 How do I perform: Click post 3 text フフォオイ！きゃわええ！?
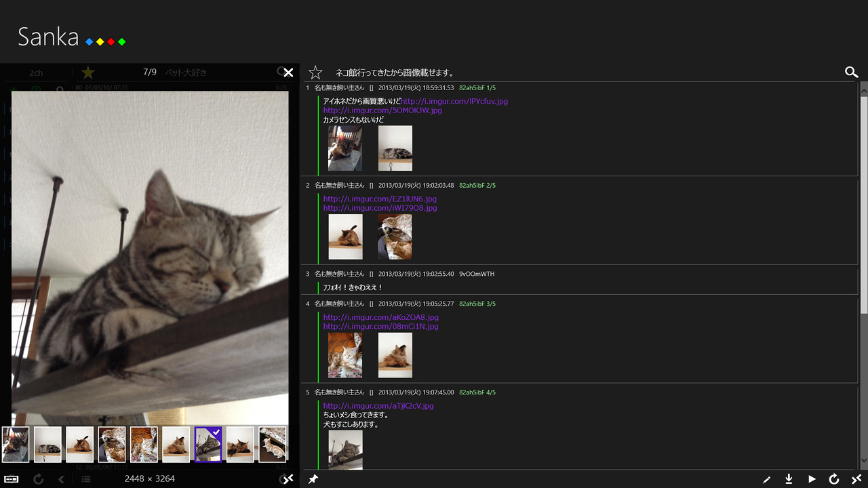(x=353, y=287)
